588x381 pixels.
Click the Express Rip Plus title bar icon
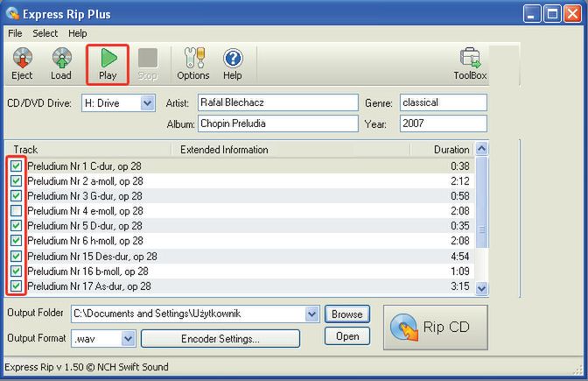click(12, 13)
